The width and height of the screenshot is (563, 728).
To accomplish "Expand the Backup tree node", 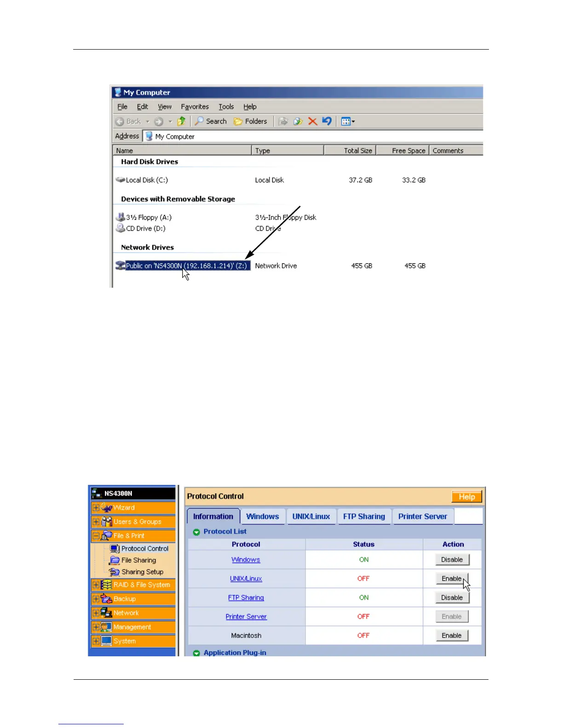I will [96, 599].
